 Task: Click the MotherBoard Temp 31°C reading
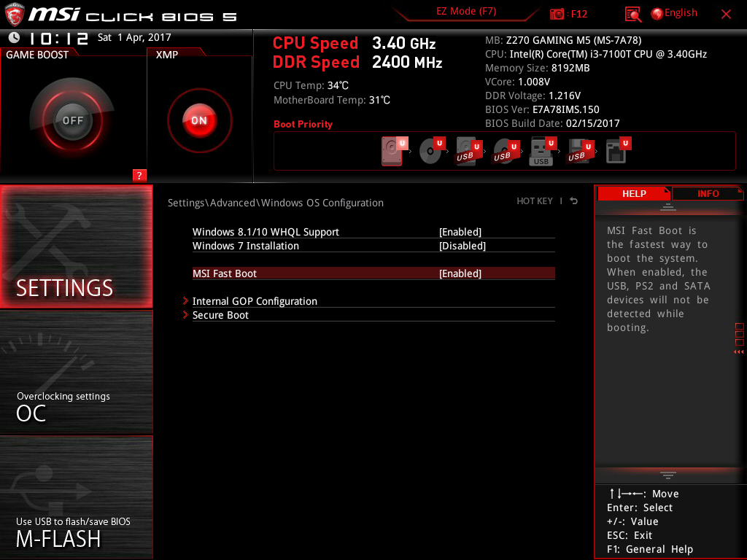[332, 100]
